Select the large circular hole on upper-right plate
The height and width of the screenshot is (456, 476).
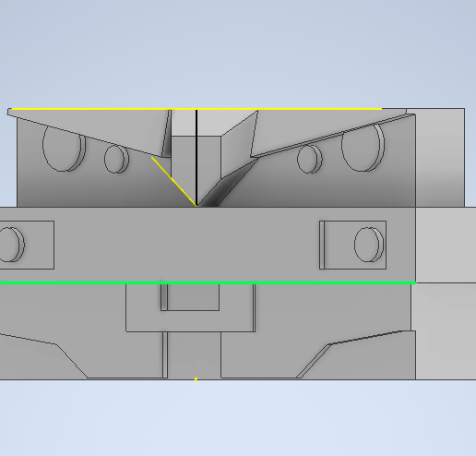point(363,148)
